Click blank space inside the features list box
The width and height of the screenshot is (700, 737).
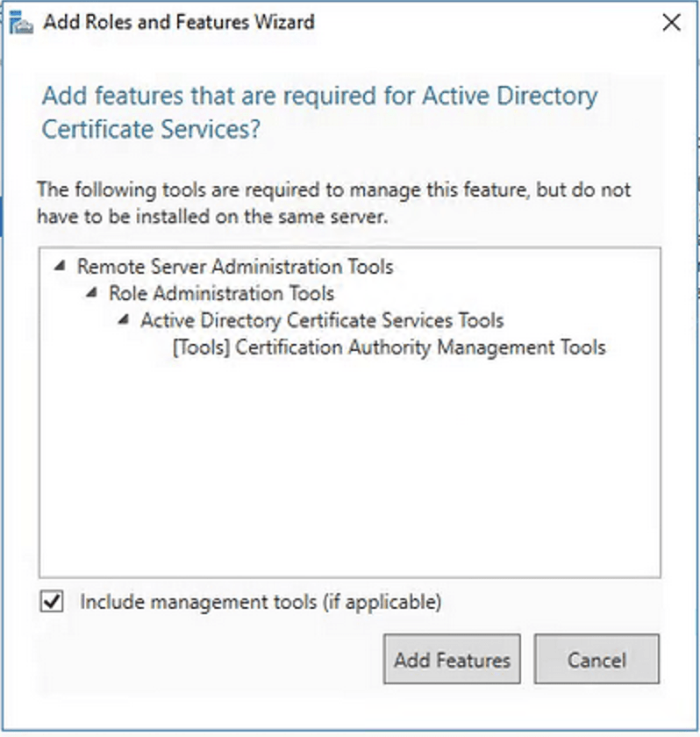click(349, 474)
